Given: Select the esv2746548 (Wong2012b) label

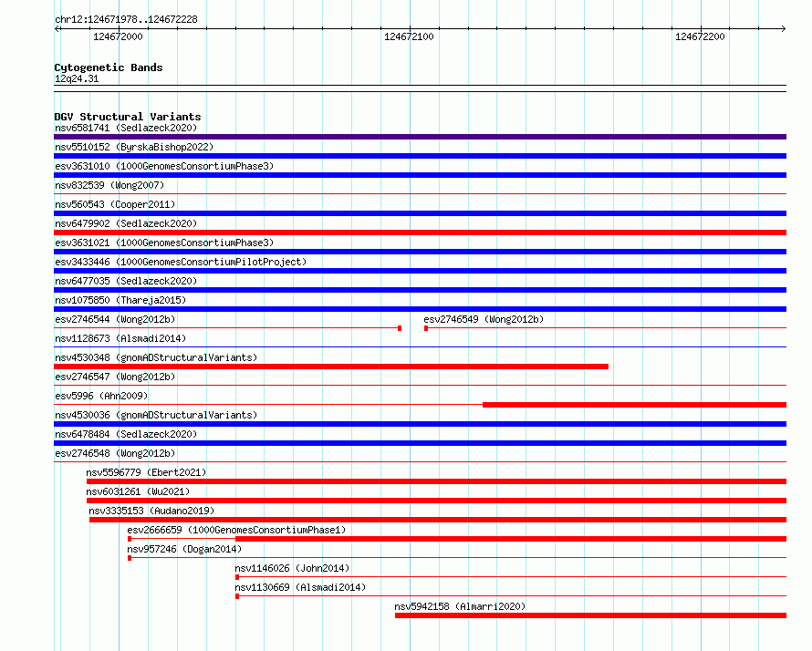Looking at the screenshot, I should [115, 453].
